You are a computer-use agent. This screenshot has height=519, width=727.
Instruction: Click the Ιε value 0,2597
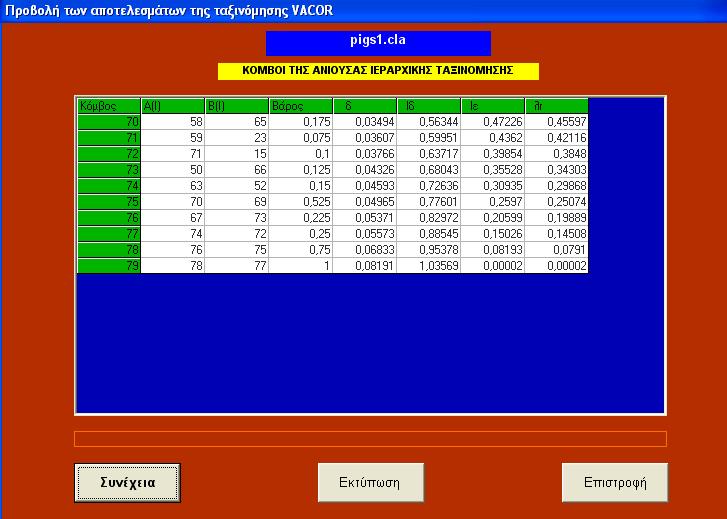coord(492,202)
